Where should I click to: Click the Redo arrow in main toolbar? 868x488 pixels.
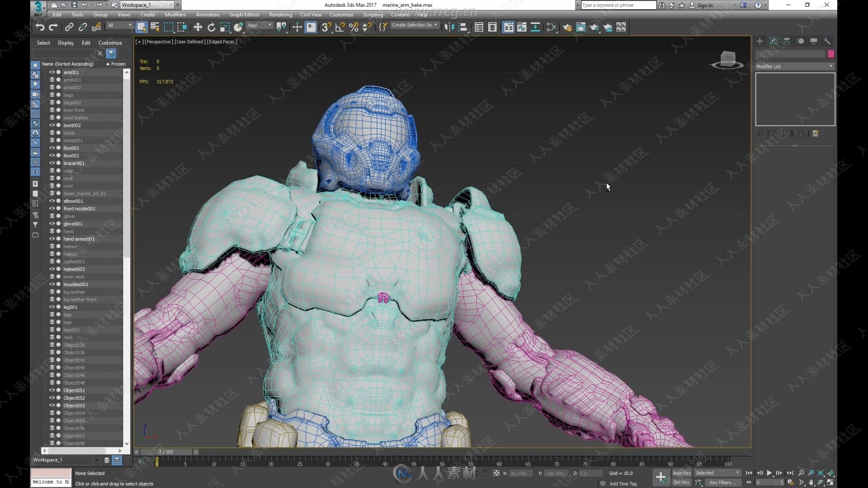coord(53,27)
